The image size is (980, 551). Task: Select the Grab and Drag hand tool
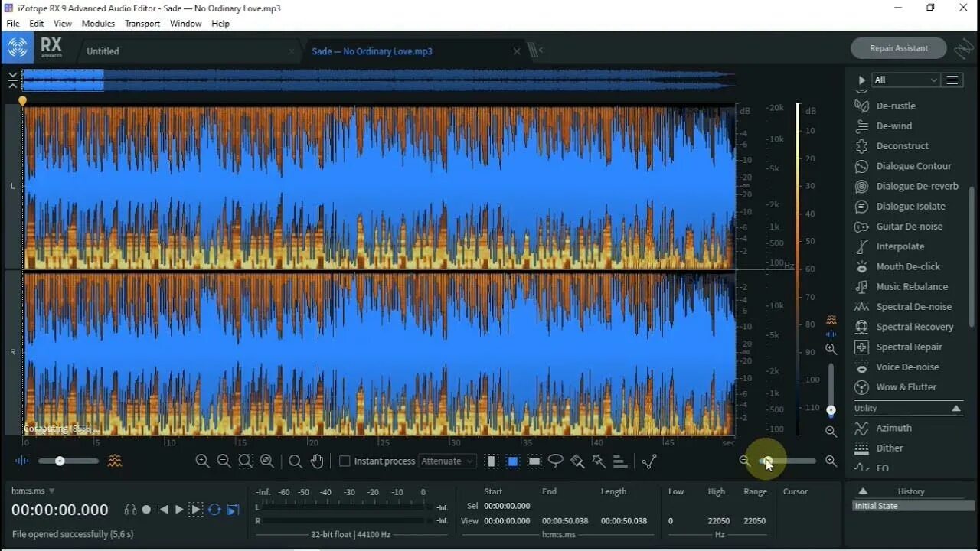click(317, 461)
